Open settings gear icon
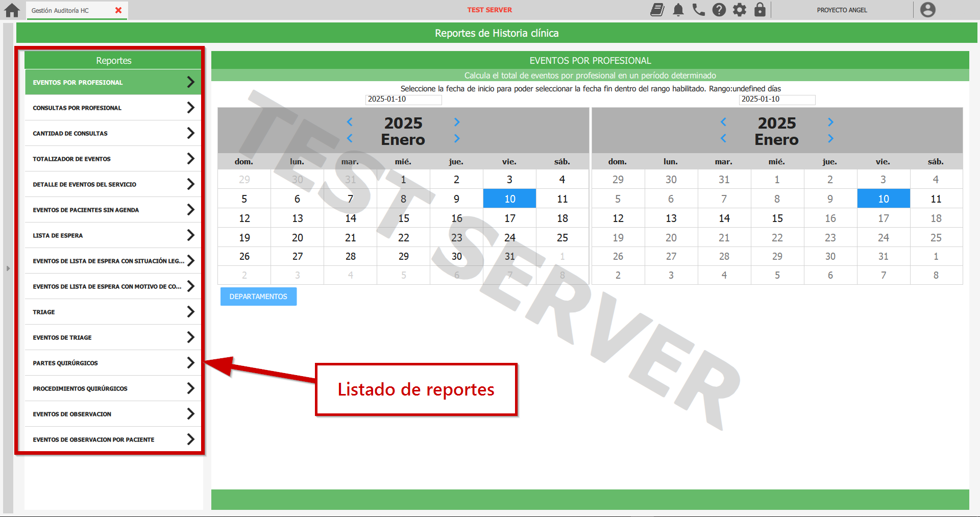The height and width of the screenshot is (517, 980). pyautogui.click(x=739, y=10)
